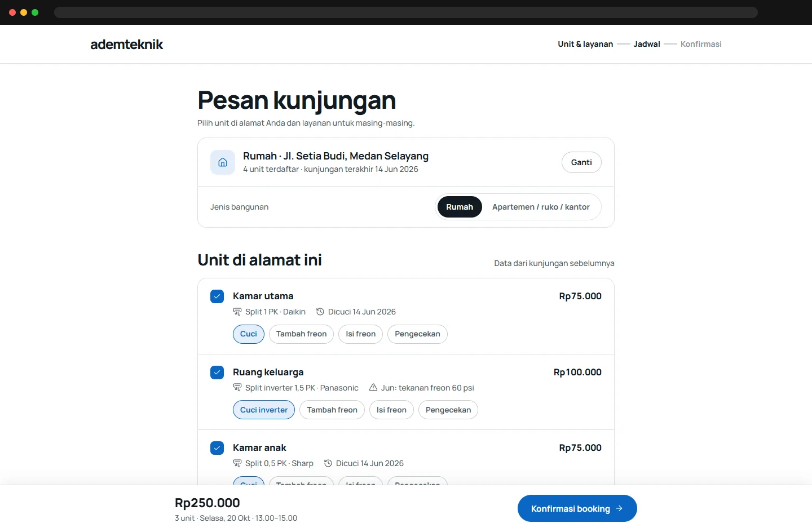This screenshot has height=532, width=812.
Task: Click the Kamar utama unit name
Action: point(263,296)
